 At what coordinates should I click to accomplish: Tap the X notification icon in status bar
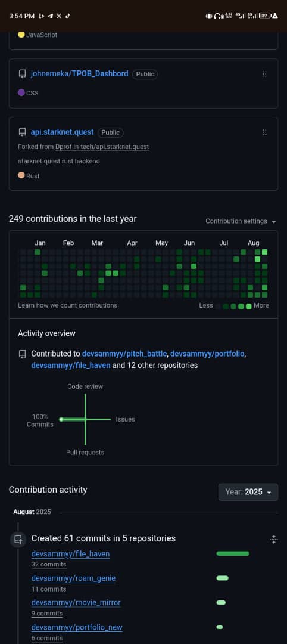[x=59, y=16]
